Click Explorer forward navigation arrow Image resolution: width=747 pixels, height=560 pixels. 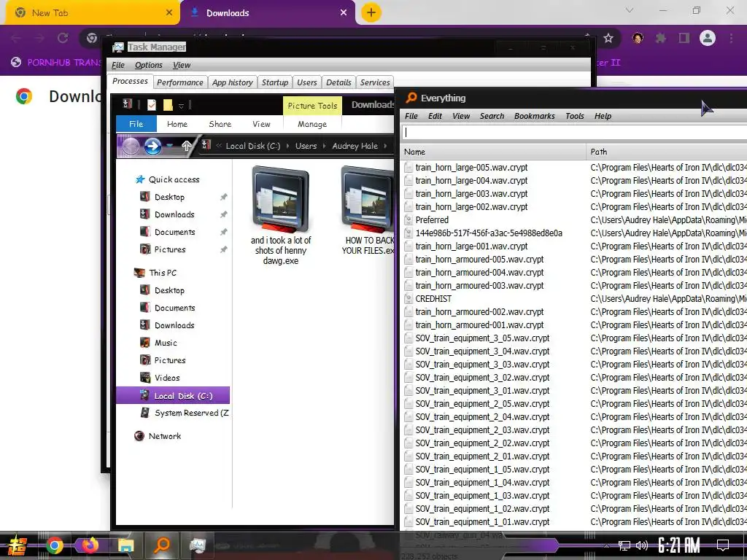(152, 146)
